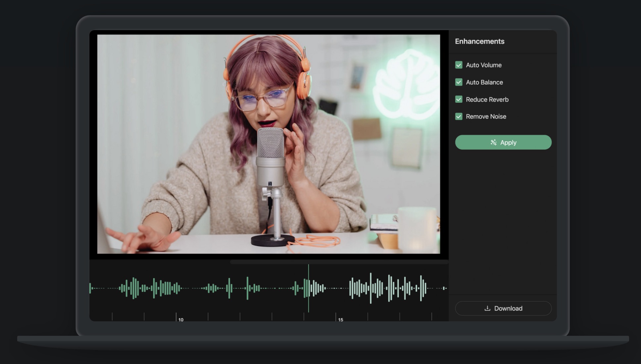The width and height of the screenshot is (641, 364).
Task: Toggle the Auto Balance checkbox
Action: 459,82
